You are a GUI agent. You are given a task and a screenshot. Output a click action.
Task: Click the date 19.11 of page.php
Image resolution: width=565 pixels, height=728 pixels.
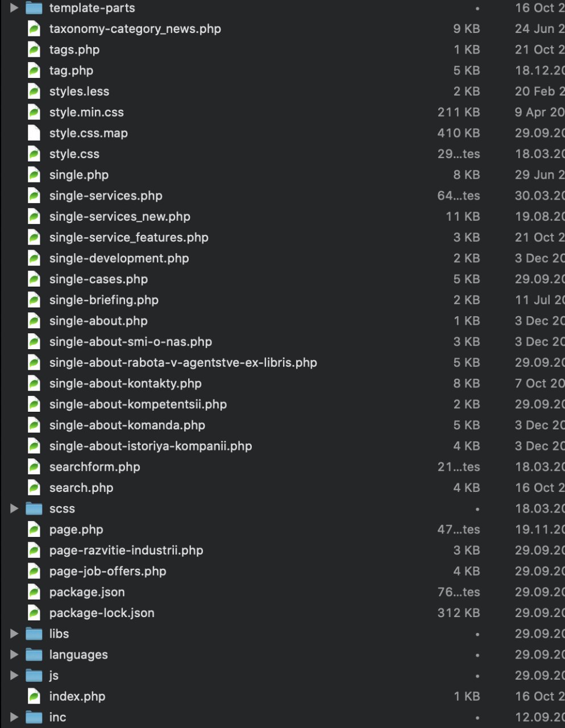click(x=539, y=530)
